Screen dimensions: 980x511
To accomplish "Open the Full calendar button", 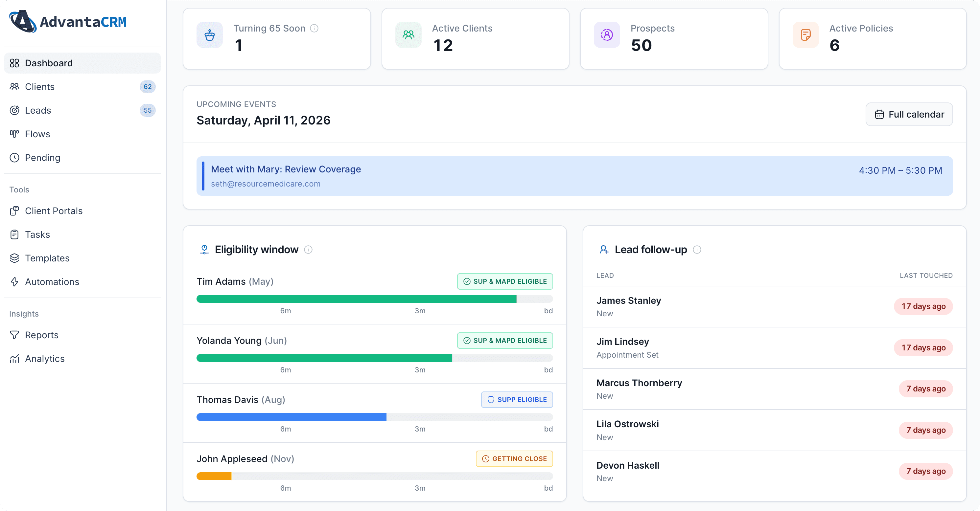I will (909, 114).
